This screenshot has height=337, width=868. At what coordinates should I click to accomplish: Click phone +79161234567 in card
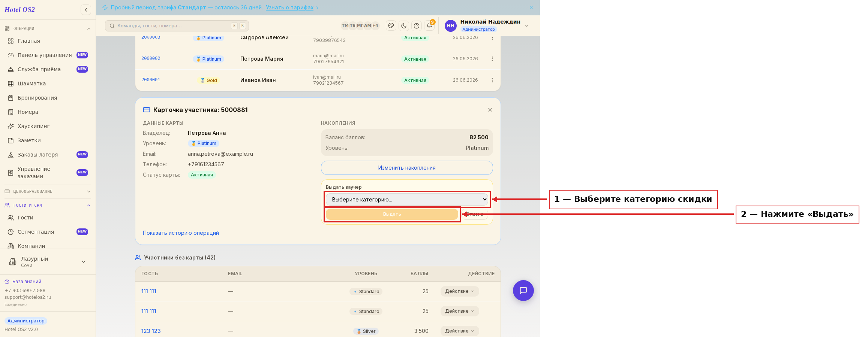(206, 164)
